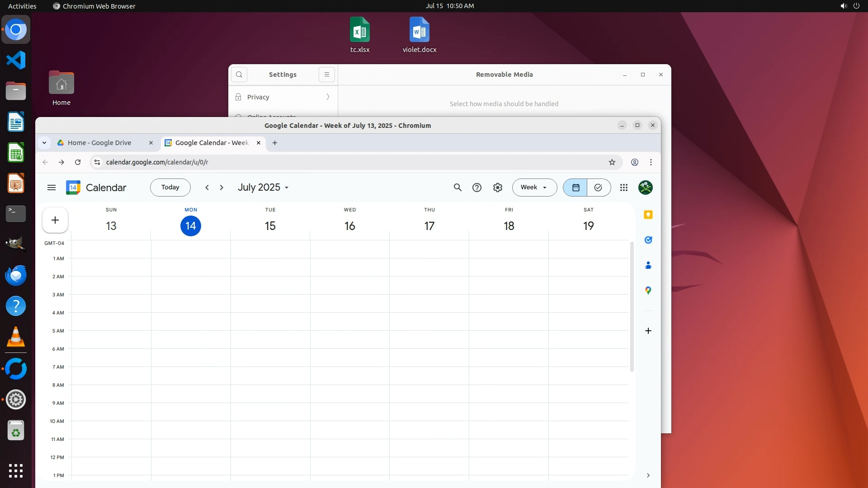868x488 pixels.
Task: Open the Week view dropdown
Action: [534, 188]
